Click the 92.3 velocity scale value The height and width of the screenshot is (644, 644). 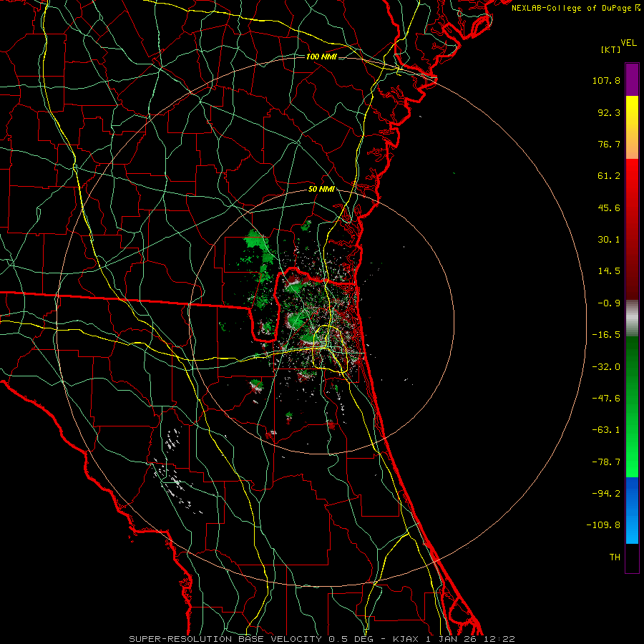[x=609, y=112]
